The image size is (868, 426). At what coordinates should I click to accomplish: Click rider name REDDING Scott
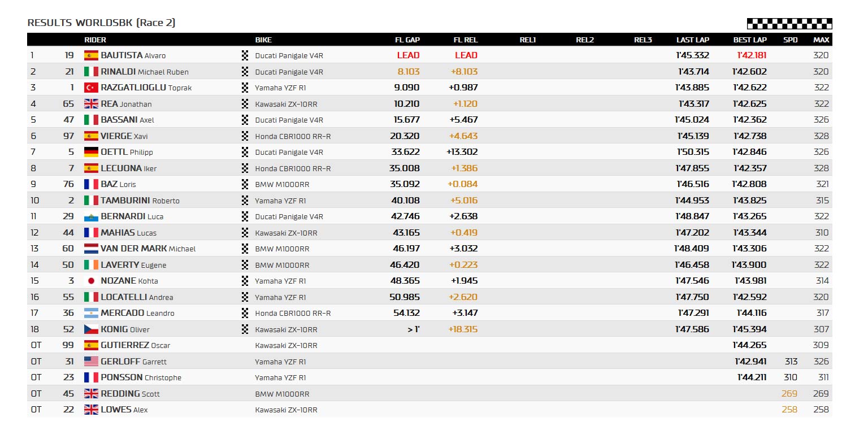pos(130,394)
